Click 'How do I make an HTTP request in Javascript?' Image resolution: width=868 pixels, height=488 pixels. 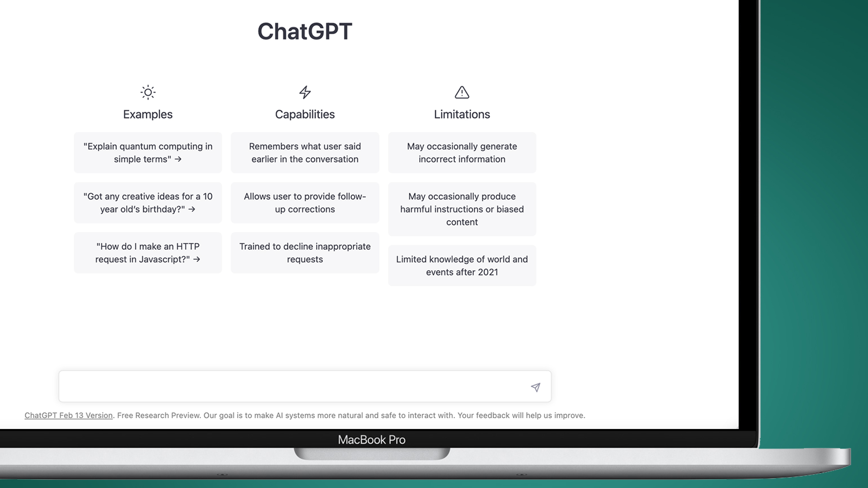click(147, 252)
